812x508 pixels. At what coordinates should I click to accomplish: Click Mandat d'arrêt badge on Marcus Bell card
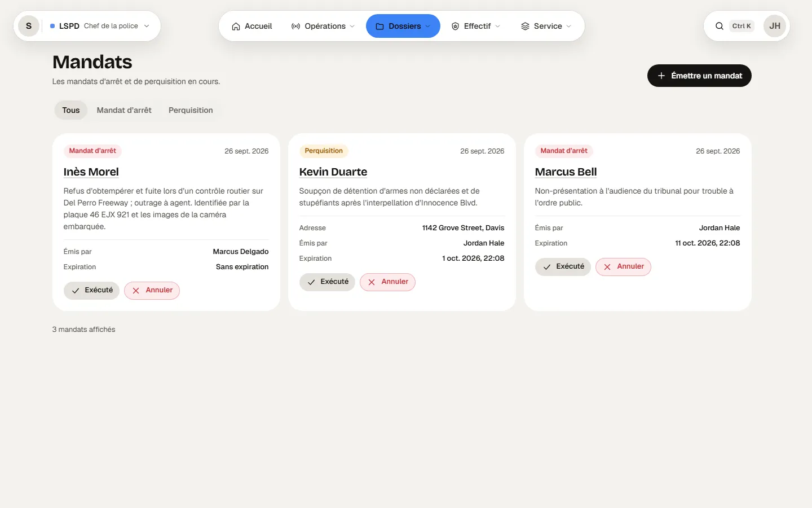pyautogui.click(x=564, y=151)
